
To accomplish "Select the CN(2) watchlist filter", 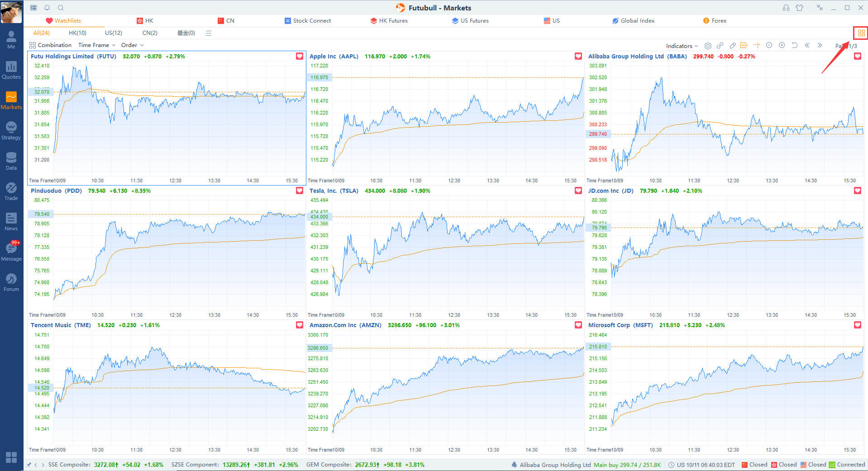I will tap(150, 33).
